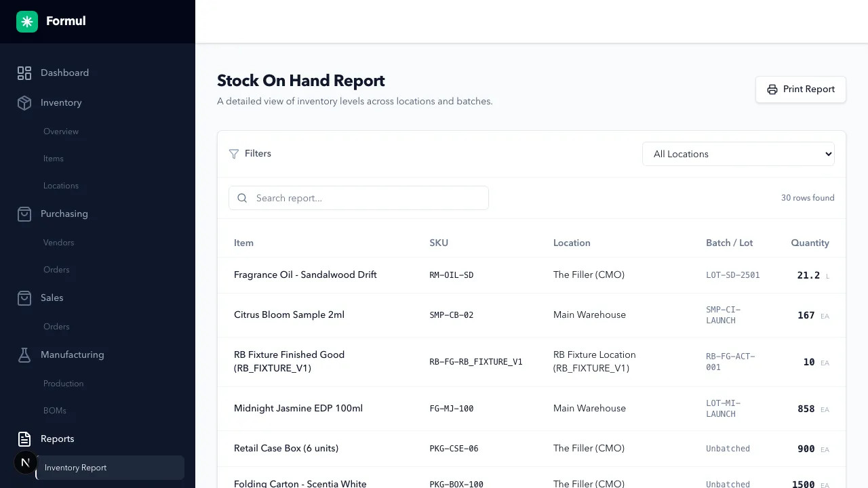Click the printer icon on Print Report

772,89
